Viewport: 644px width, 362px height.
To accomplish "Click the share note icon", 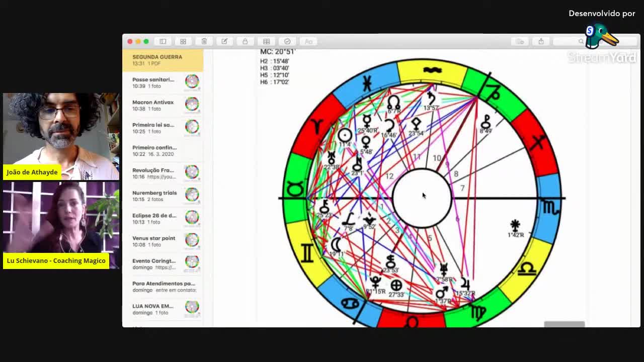I will (541, 41).
